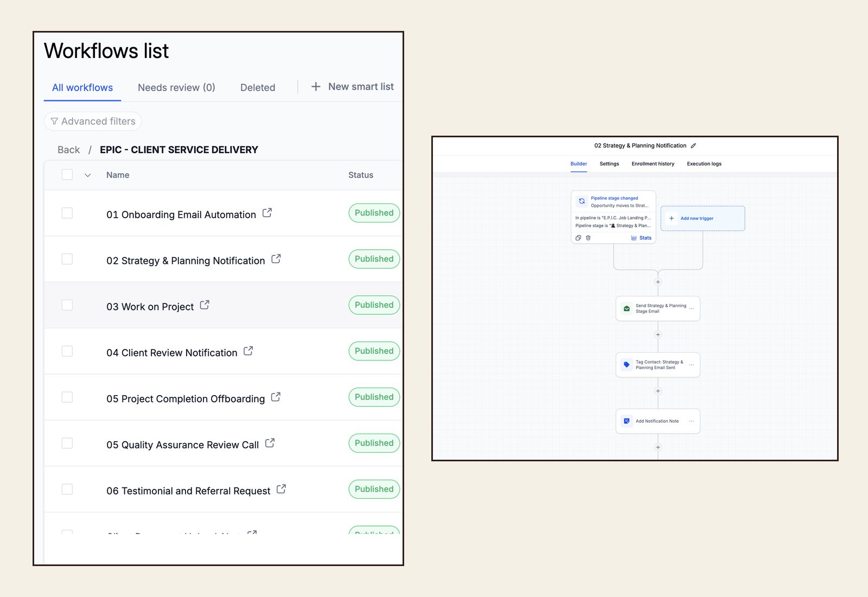The image size is (868, 597).
Task: Click the Pipeline stage changed trigger icon
Action: click(x=582, y=201)
